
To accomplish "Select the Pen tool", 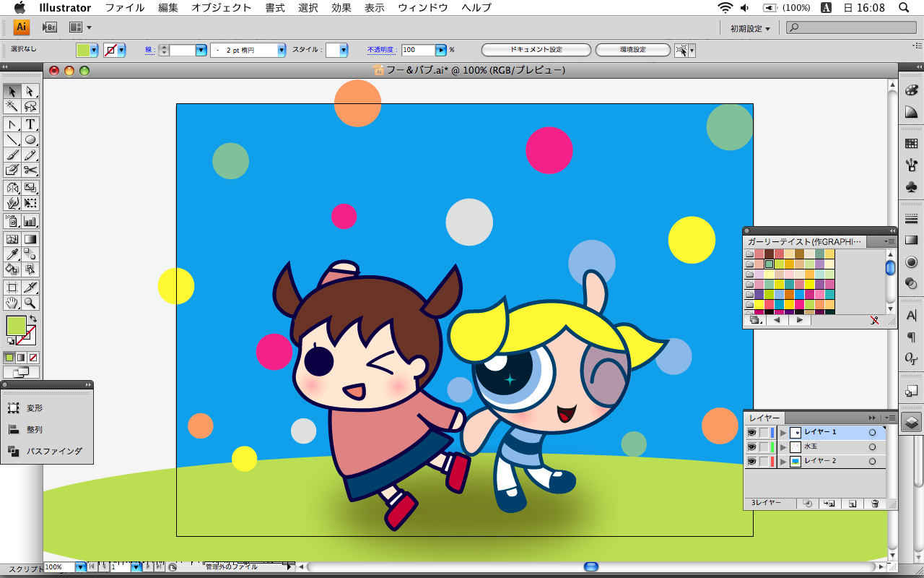I will (x=12, y=124).
